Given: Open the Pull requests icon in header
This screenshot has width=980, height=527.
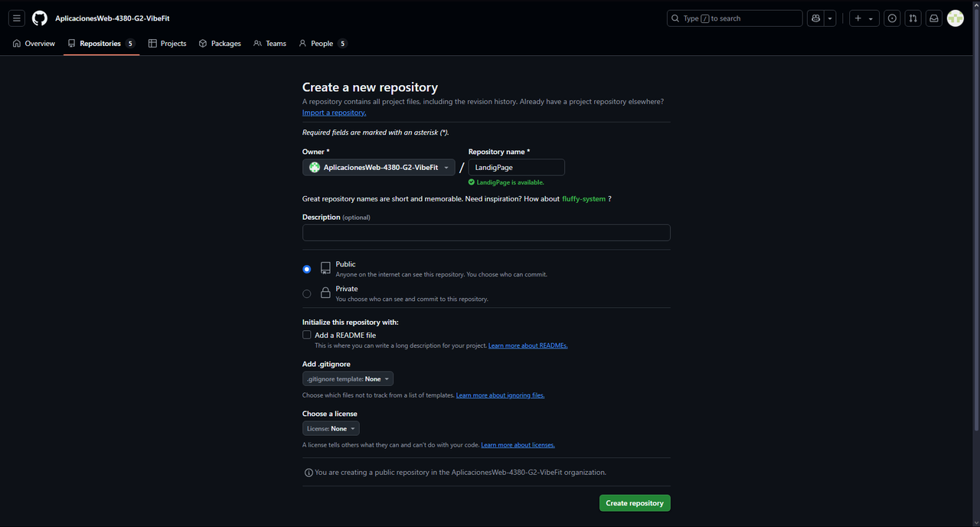Looking at the screenshot, I should (913, 18).
